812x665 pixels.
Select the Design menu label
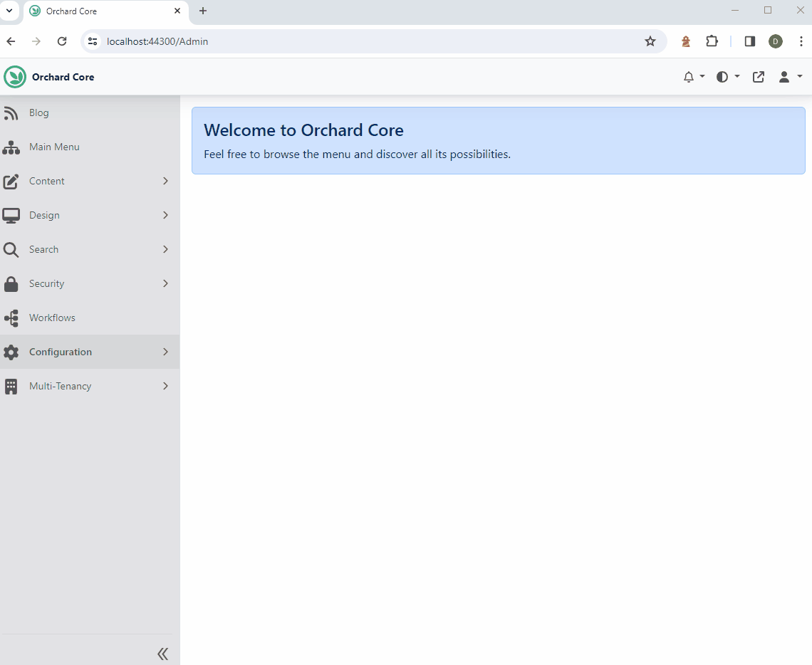[44, 215]
